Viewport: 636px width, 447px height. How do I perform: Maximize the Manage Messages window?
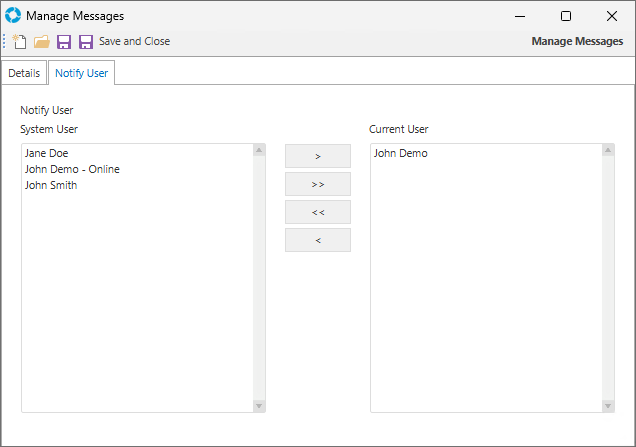pos(566,16)
